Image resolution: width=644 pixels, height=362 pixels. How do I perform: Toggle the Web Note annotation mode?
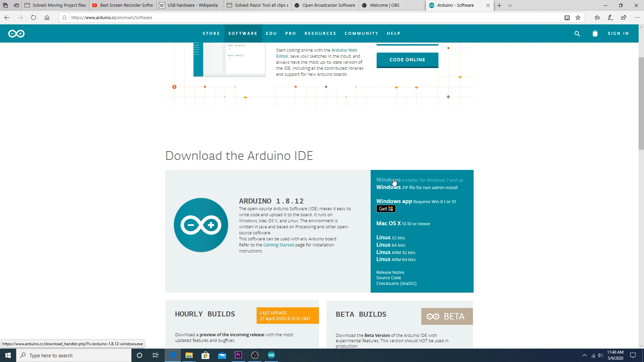click(x=610, y=17)
